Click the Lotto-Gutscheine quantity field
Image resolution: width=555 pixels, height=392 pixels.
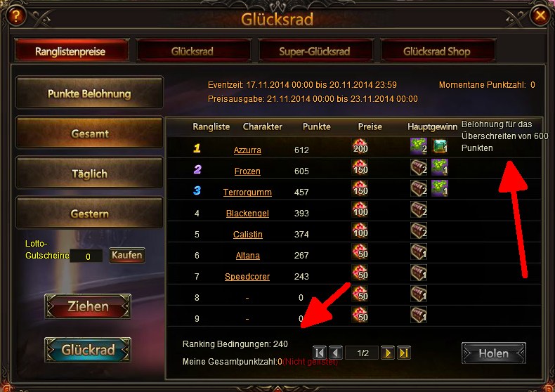[x=87, y=256]
